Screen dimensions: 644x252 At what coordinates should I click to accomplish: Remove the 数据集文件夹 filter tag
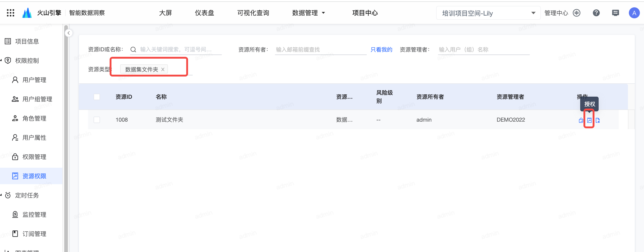pos(163,69)
